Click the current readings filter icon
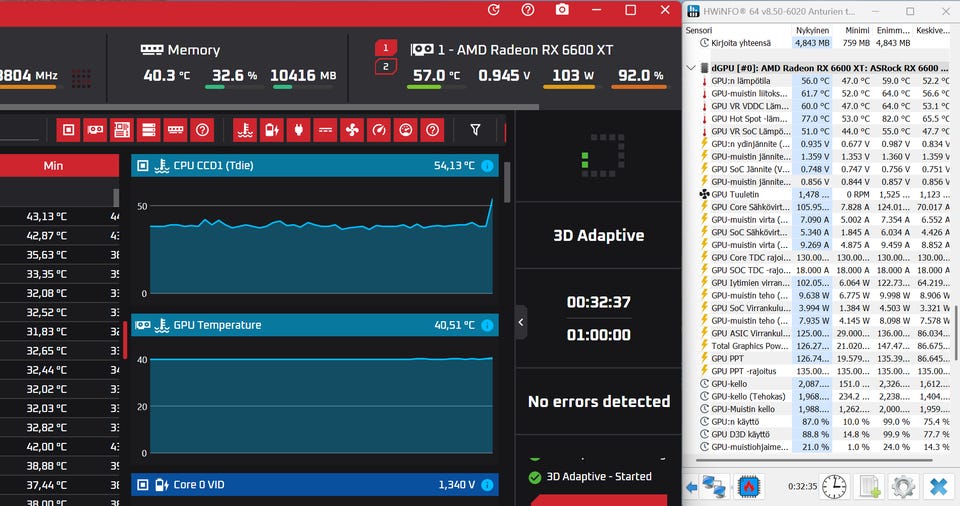The width and height of the screenshot is (960, 506). click(326, 130)
